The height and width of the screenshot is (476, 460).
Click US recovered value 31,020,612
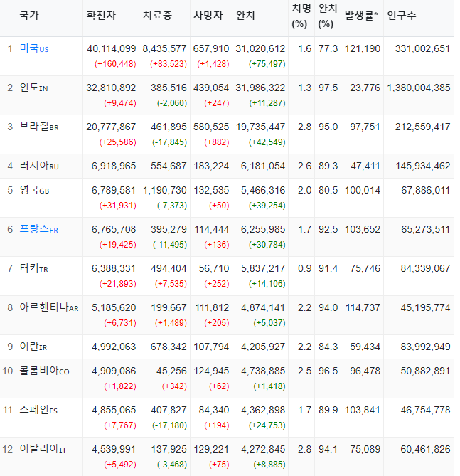tap(260, 48)
